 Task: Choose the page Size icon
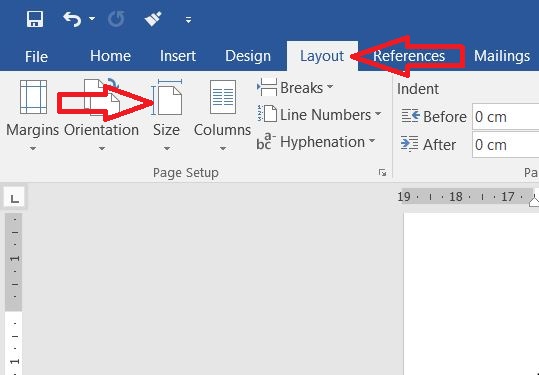pos(168,97)
